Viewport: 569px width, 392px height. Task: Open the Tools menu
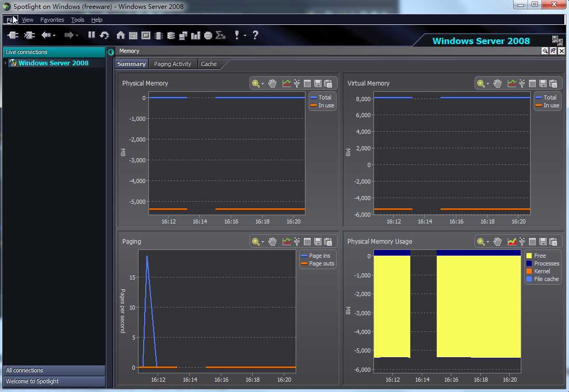coord(78,20)
